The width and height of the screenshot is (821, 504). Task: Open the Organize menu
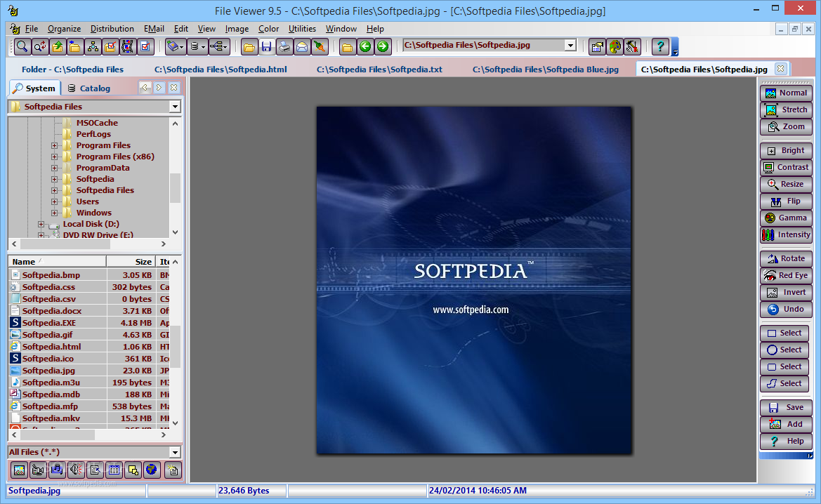click(64, 29)
